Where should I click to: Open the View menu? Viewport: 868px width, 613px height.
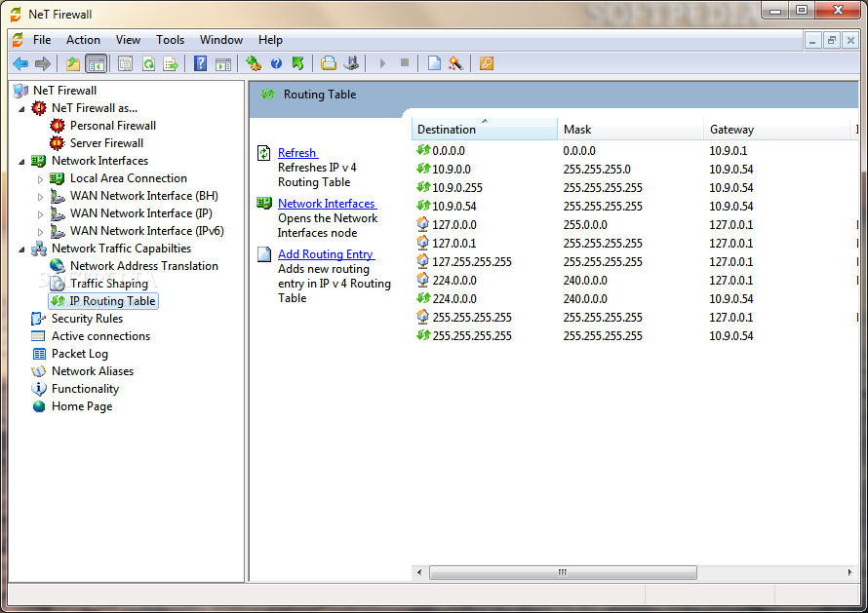[x=128, y=40]
